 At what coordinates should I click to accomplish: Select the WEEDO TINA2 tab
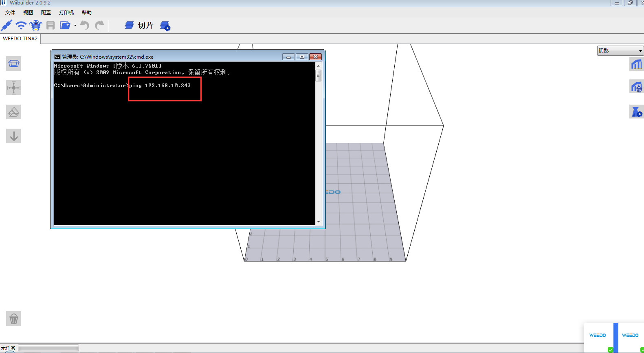point(20,39)
